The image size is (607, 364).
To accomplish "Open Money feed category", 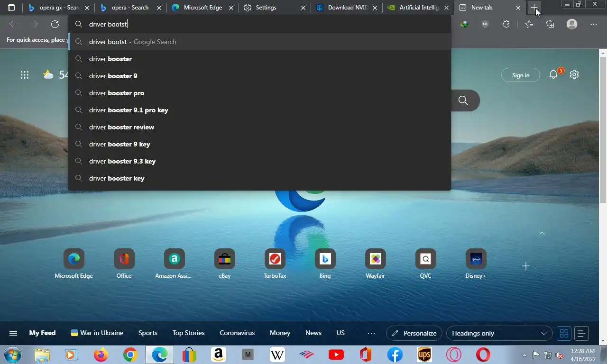I will coord(280,333).
